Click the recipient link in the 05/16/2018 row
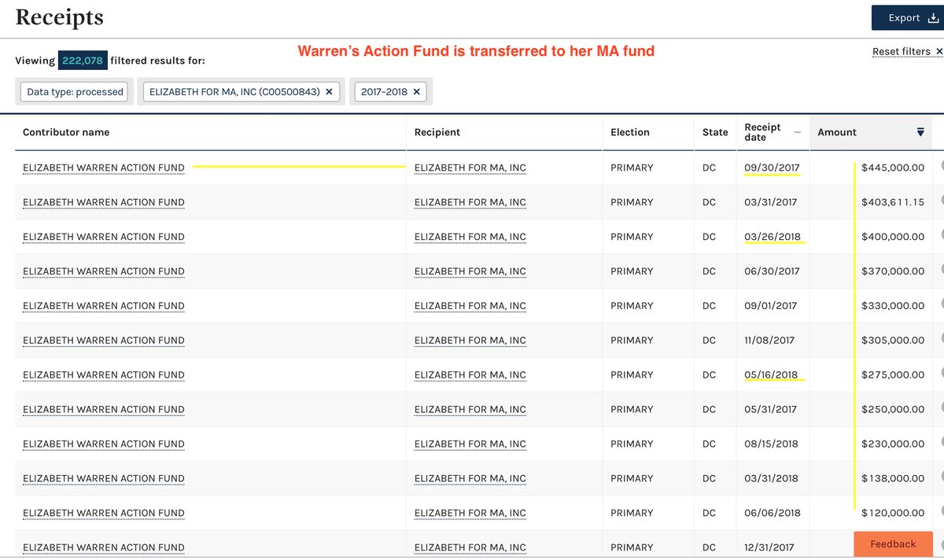Image resolution: width=944 pixels, height=560 pixels. tap(470, 374)
